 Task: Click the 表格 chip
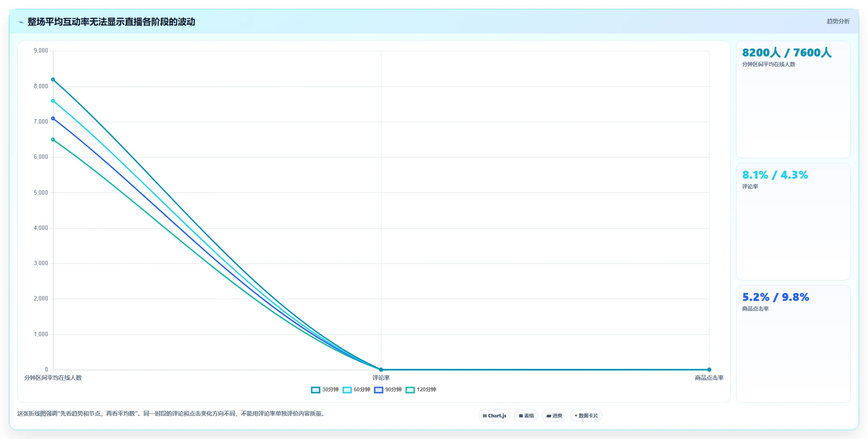[x=526, y=416]
